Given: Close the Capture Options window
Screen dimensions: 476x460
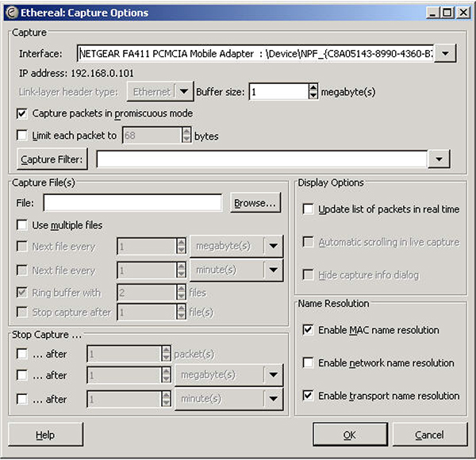Looking at the screenshot, I should [x=463, y=13].
